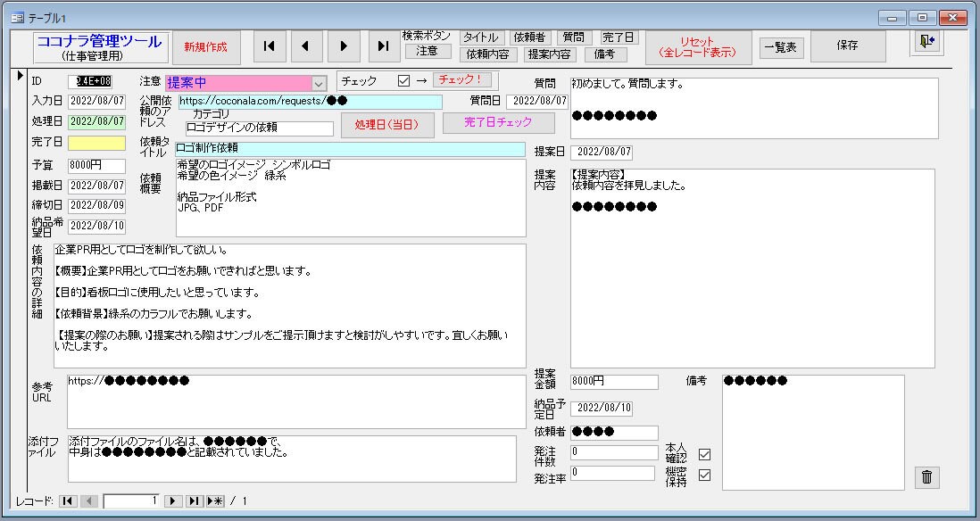Go to previous record in toolbar
This screenshot has width=980, height=521.
point(306,46)
